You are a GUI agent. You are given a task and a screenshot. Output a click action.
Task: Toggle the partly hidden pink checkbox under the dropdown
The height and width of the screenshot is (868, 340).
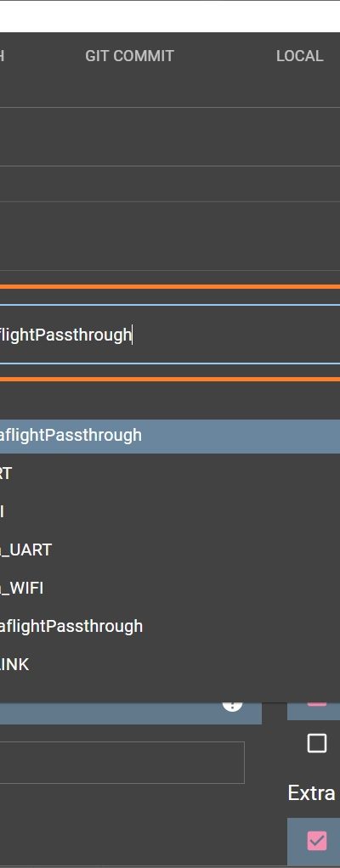tap(317, 702)
